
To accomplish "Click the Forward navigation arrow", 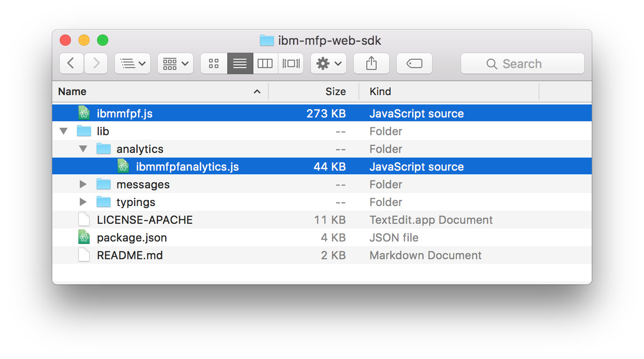I will click(96, 63).
